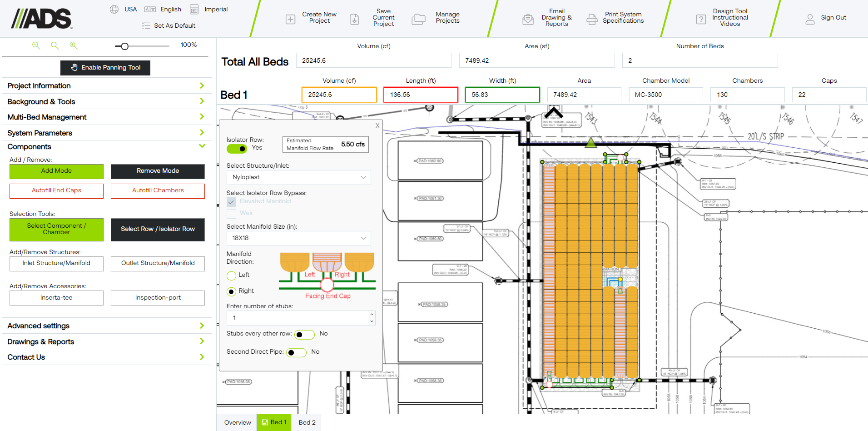Enable Stubs every other row

304,334
